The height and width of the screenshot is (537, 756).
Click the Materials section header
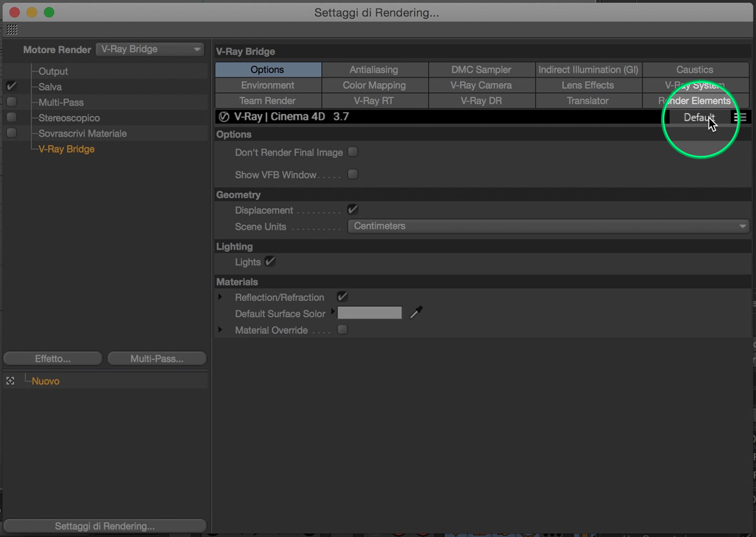[482, 282]
